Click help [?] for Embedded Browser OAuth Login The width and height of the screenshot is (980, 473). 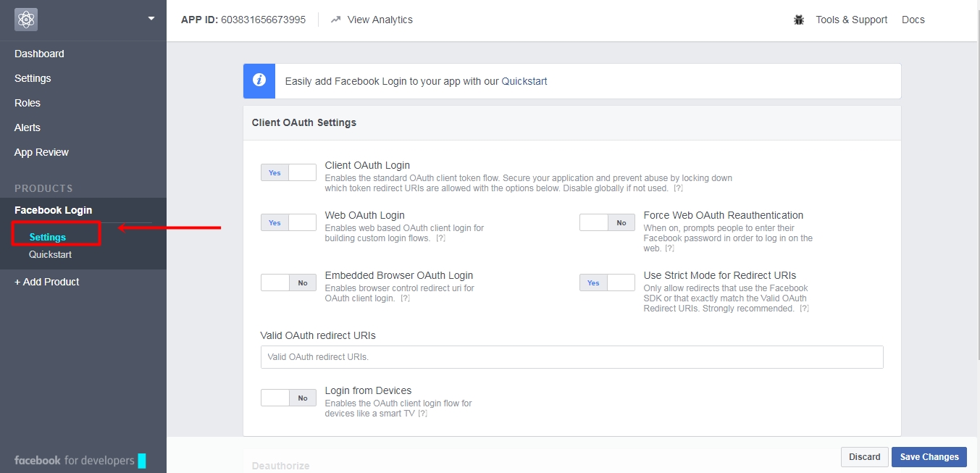(x=406, y=298)
